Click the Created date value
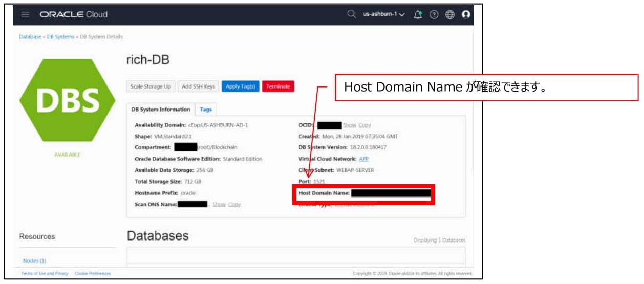Screen dimensions: 644x284 tap(359, 137)
